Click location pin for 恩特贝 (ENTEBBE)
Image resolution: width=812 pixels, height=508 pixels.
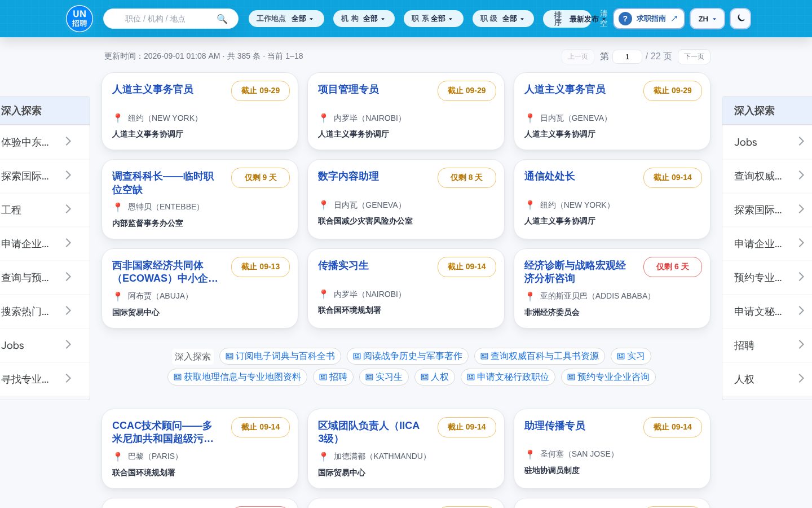point(118,207)
